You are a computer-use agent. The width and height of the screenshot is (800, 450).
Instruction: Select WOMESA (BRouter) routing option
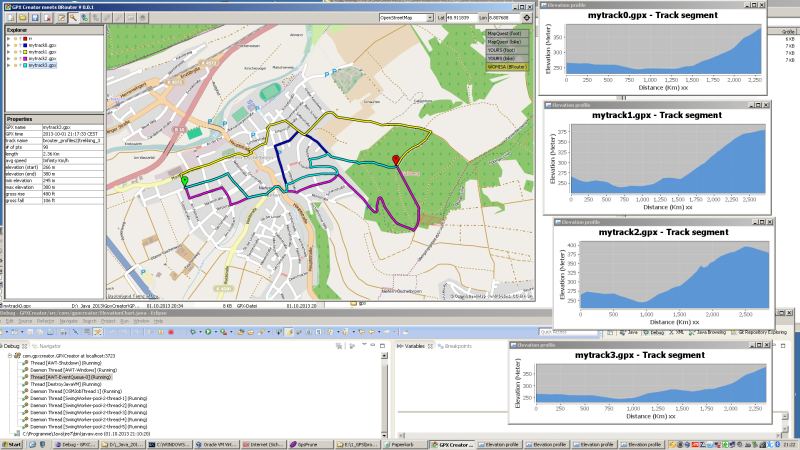pyautogui.click(x=507, y=66)
